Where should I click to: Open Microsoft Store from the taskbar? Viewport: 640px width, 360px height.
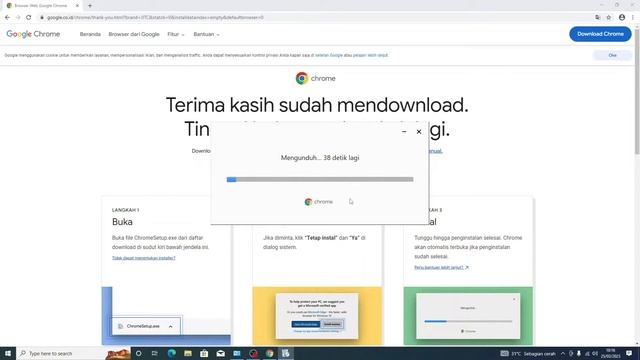point(204,353)
